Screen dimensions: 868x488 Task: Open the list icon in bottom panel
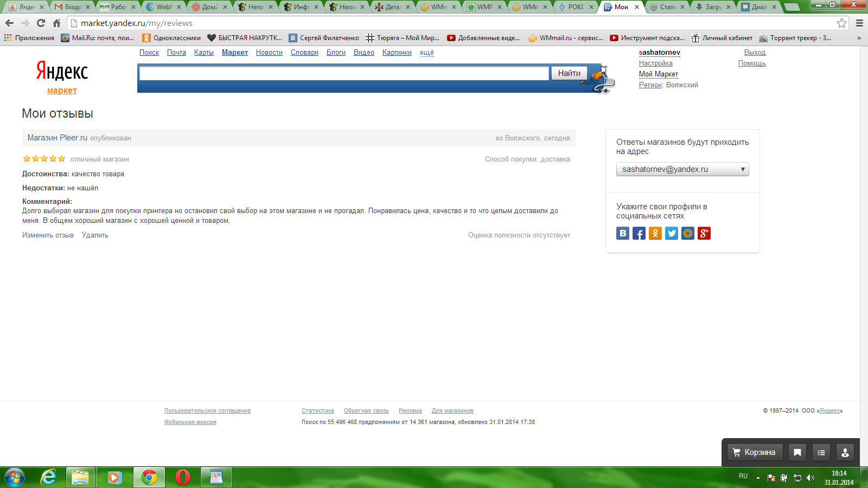tap(821, 452)
